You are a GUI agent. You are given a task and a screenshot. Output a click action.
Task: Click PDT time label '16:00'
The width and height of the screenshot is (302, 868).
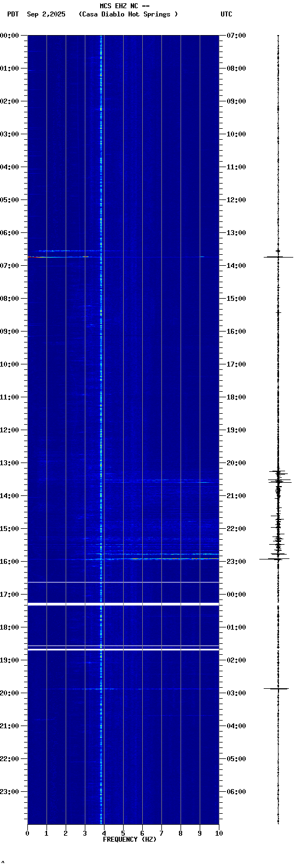[x=10, y=562]
